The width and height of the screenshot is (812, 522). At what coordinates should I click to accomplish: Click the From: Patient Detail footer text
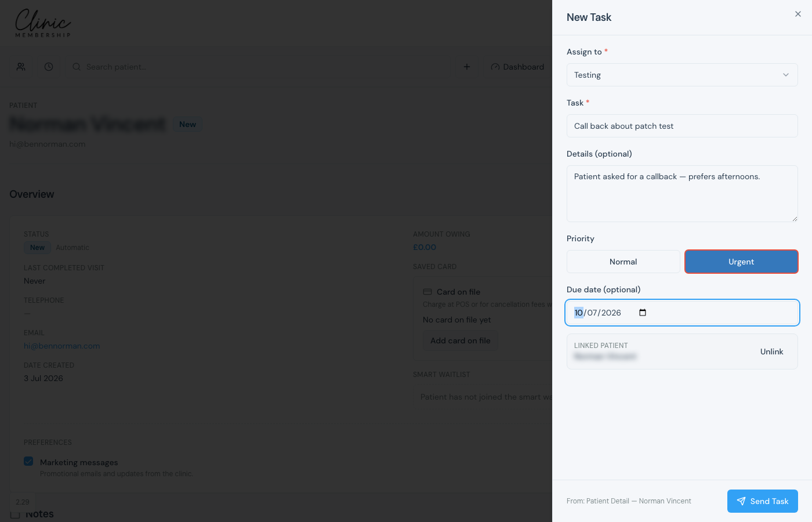(x=629, y=501)
